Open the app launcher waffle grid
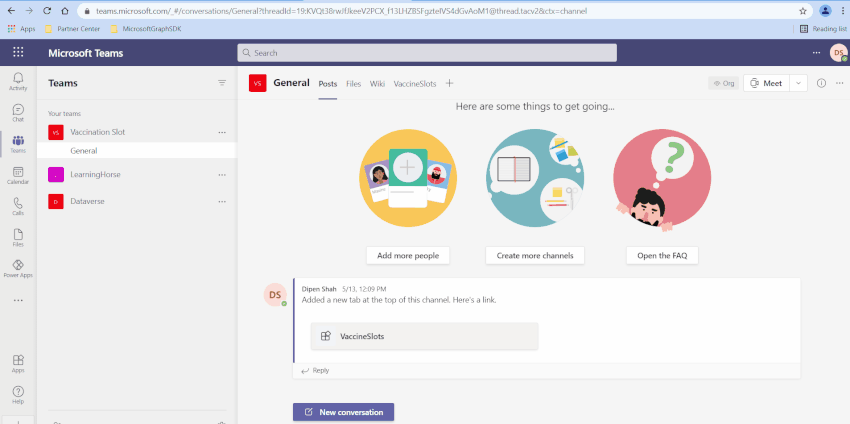Image resolution: width=850 pixels, height=424 pixels. tap(18, 53)
